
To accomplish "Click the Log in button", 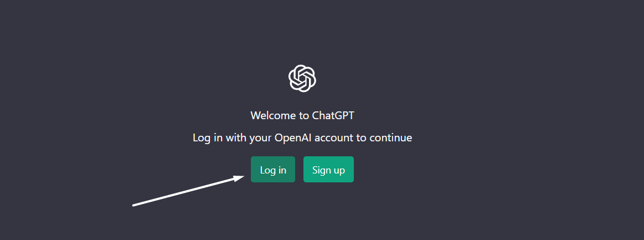I will (x=273, y=169).
